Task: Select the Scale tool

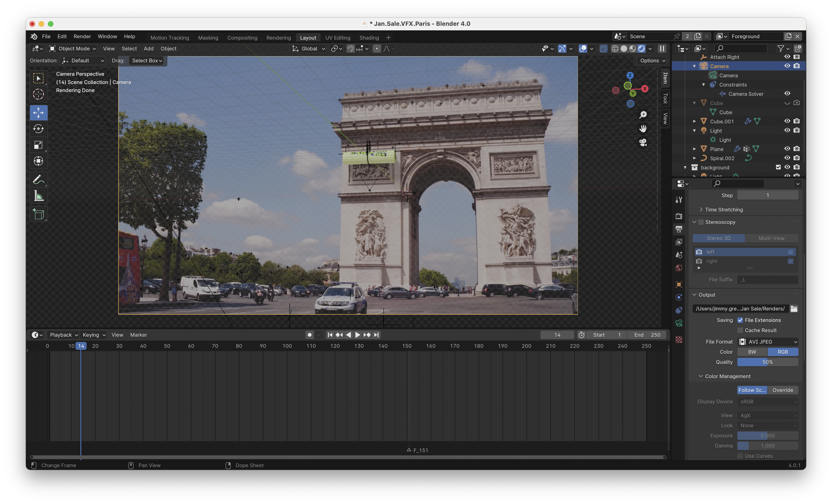Action: click(38, 145)
